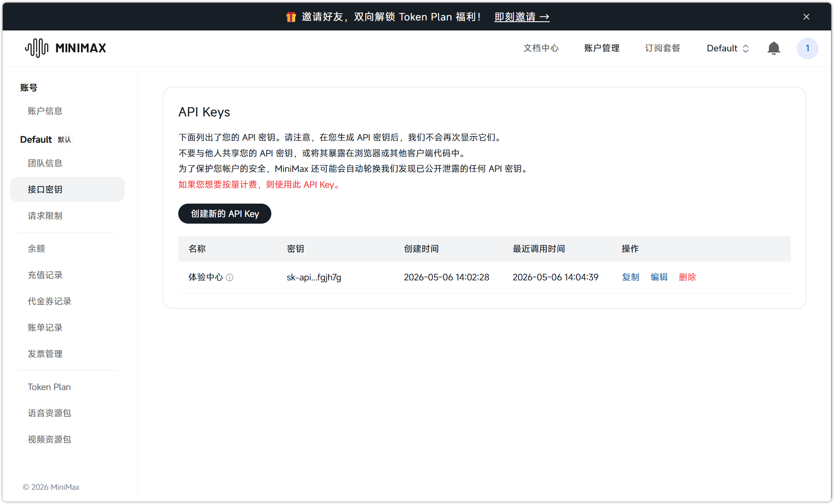The width and height of the screenshot is (834, 504).
Task: Open 代金券记录 in the sidebar
Action: point(49,301)
